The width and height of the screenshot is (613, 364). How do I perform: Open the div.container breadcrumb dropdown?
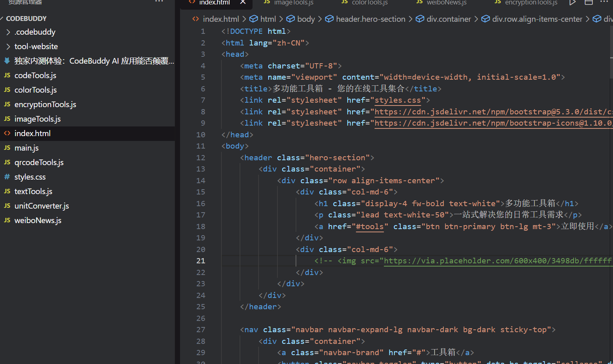449,19
